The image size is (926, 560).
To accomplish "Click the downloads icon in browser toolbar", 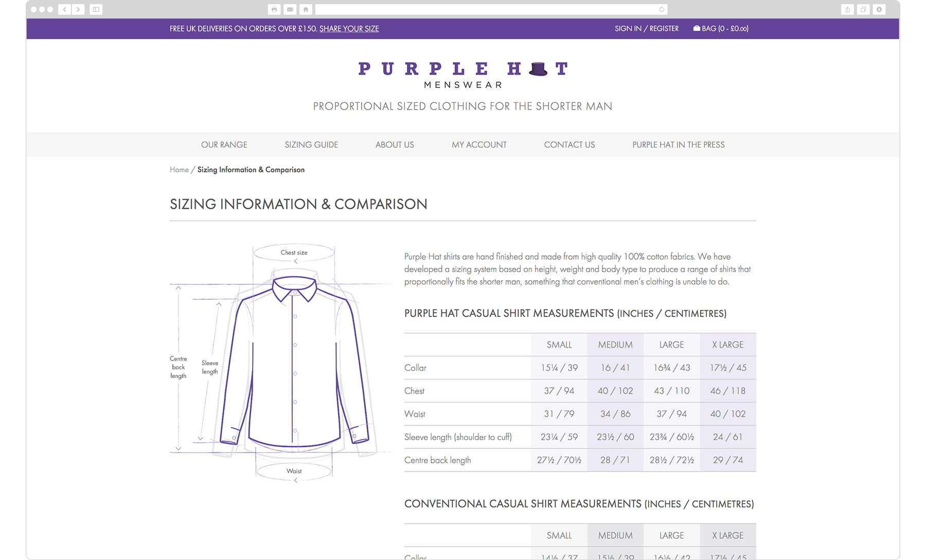I will pyautogui.click(x=879, y=9).
